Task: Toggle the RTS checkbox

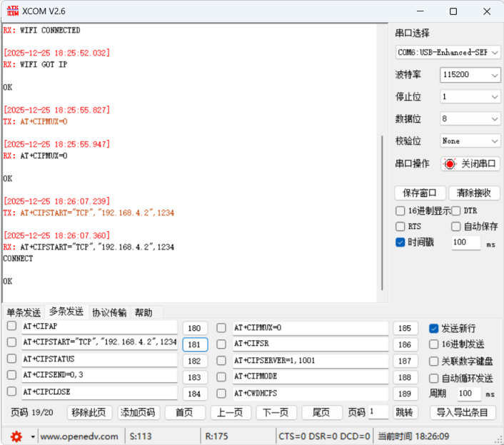Action: click(400, 227)
